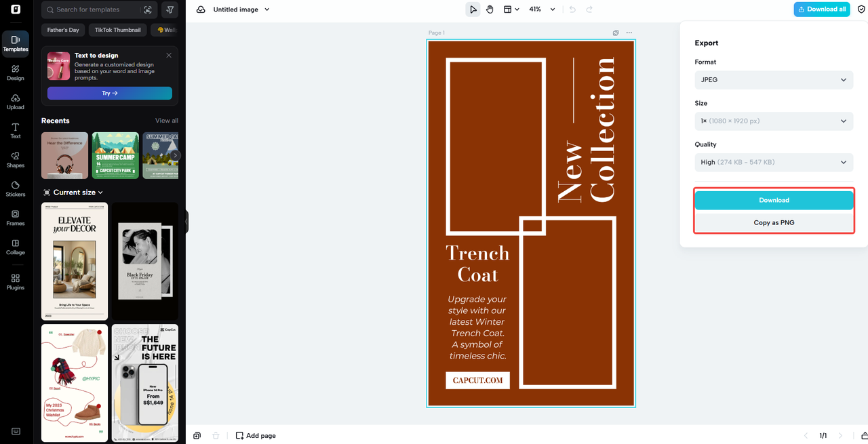868x444 pixels.
Task: Delete page with trash icon in bottom bar
Action: click(216, 435)
